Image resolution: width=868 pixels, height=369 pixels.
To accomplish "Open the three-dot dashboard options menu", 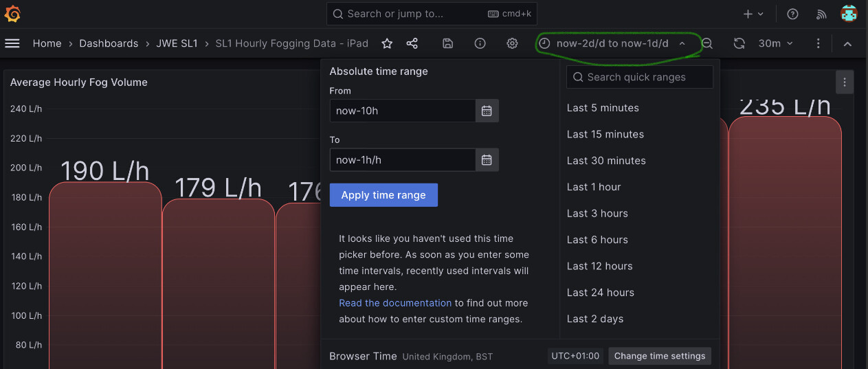I will pos(818,43).
